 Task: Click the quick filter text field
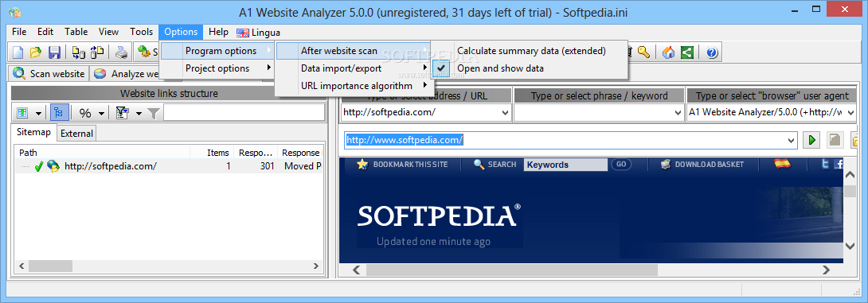point(244,114)
